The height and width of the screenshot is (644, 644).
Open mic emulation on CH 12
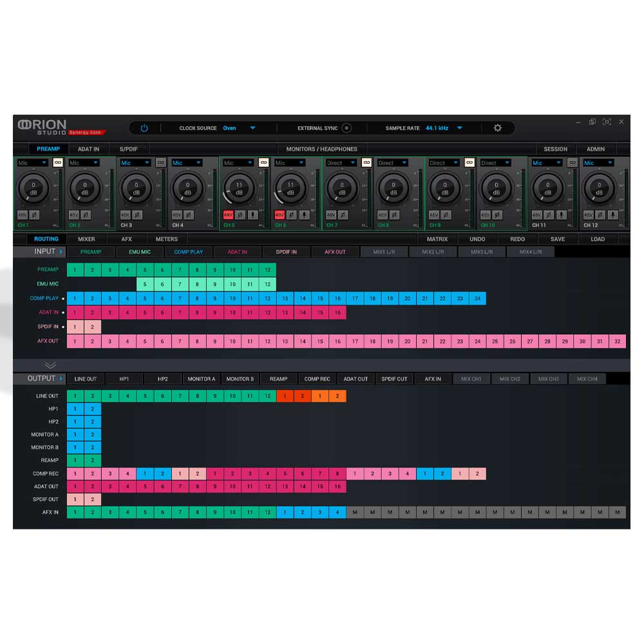click(613, 215)
